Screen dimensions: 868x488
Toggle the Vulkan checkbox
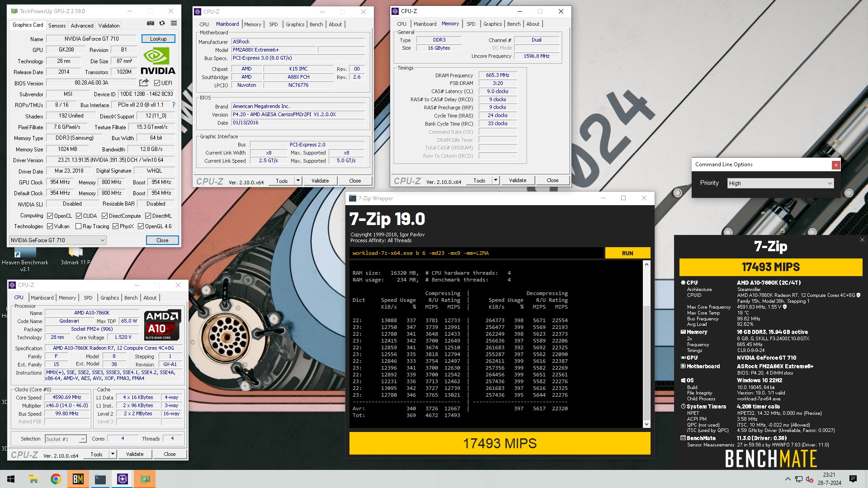click(50, 226)
